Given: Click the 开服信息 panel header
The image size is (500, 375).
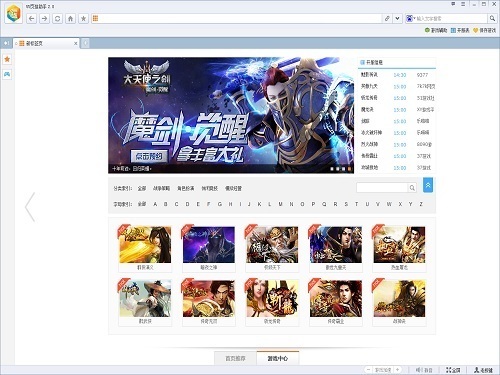Looking at the screenshot, I should pos(397,62).
